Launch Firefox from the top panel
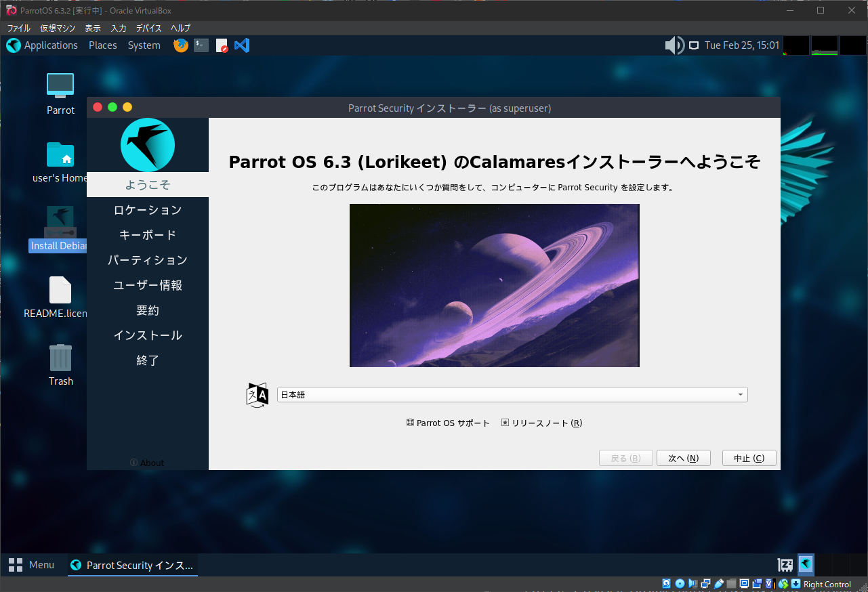 click(181, 45)
